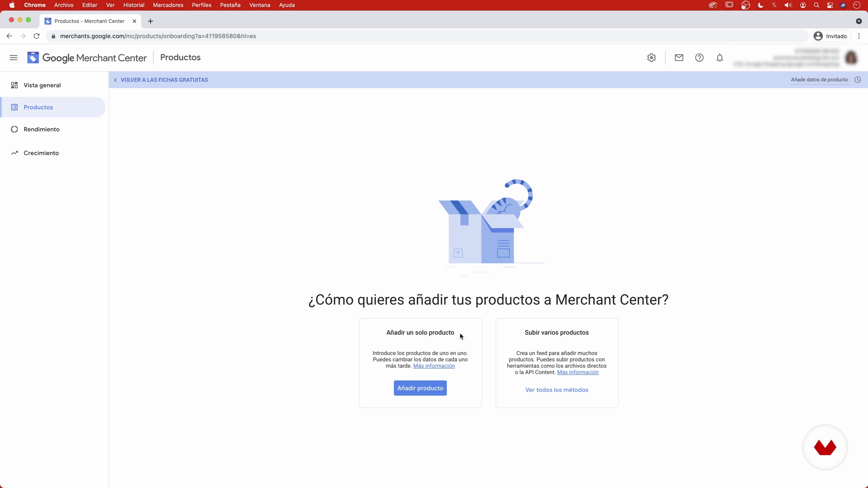The width and height of the screenshot is (868, 488).
Task: Click the browser forward arrow
Action: point(23,36)
